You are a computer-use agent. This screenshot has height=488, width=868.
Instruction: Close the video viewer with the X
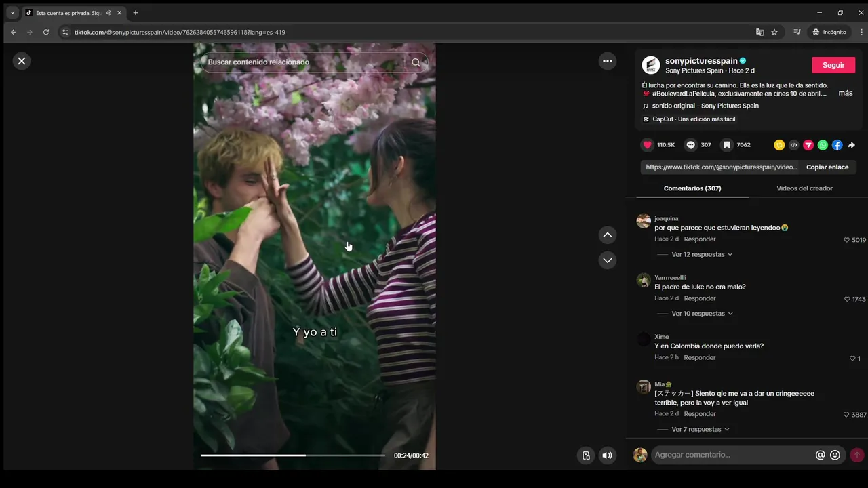point(22,61)
